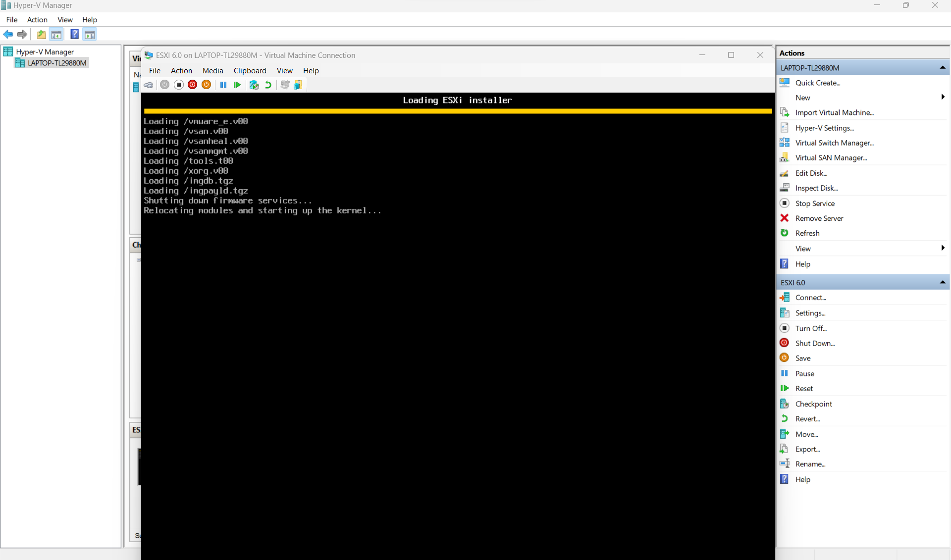Click Stop Service action

coord(815,204)
